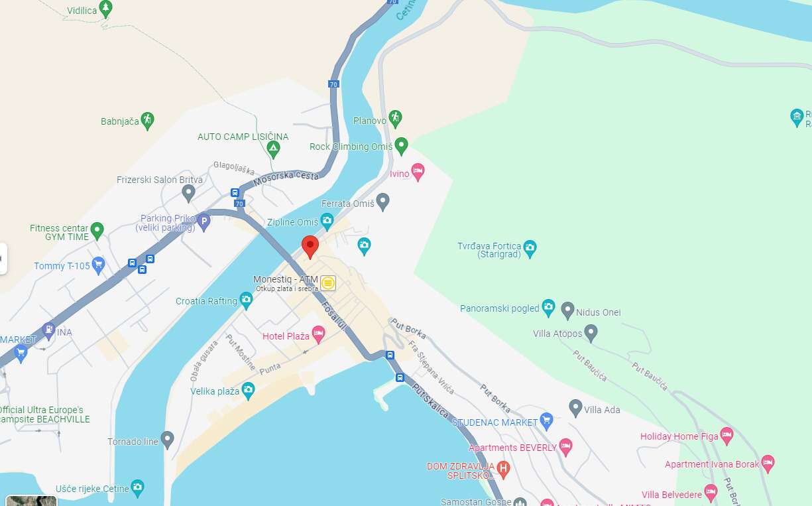This screenshot has height=506, width=812.
Task: Open the satellite layer thumbnail
Action: tap(31, 501)
